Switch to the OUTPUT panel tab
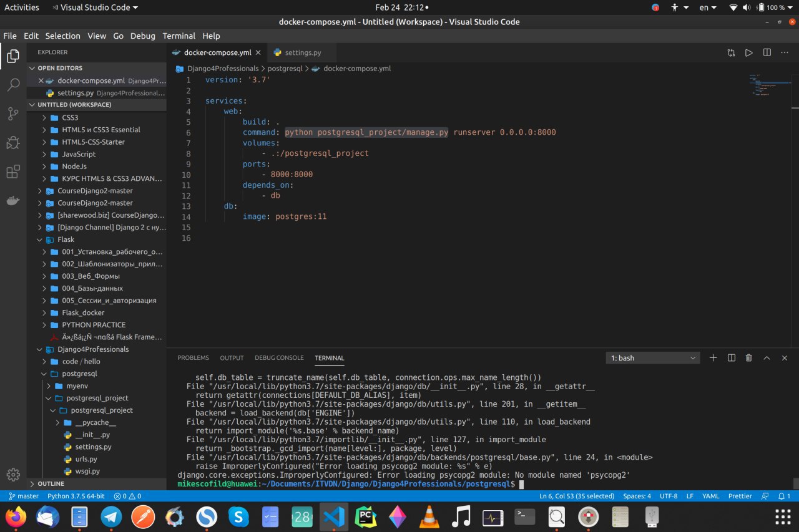Screen dimensions: 799x532 tap(232, 358)
